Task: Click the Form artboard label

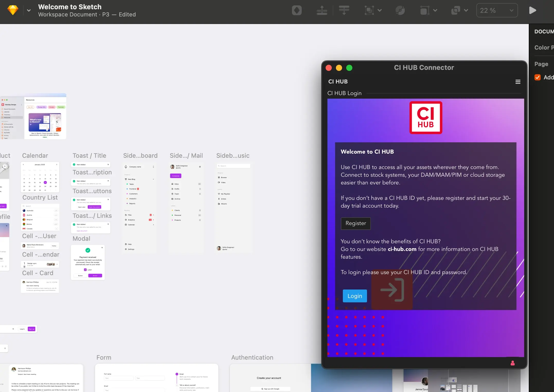Action: (104, 358)
